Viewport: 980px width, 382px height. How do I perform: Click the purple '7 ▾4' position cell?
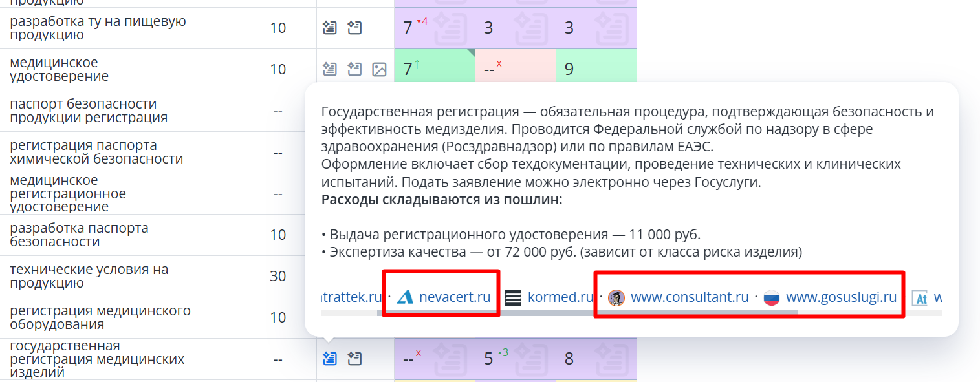pyautogui.click(x=434, y=28)
